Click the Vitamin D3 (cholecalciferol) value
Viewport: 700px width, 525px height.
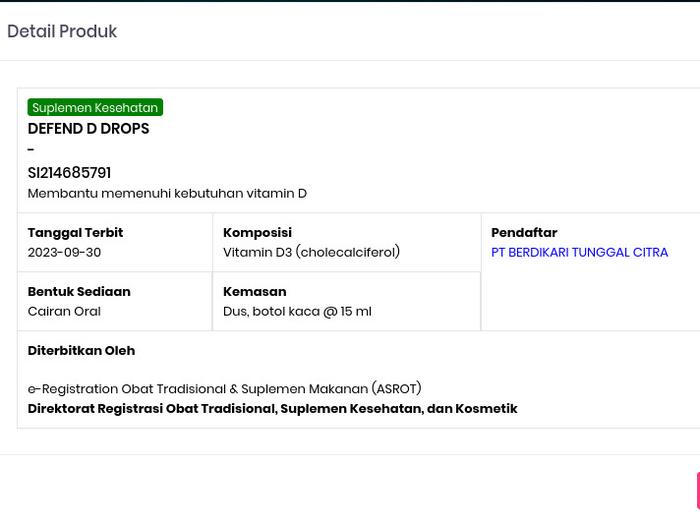coord(311,252)
